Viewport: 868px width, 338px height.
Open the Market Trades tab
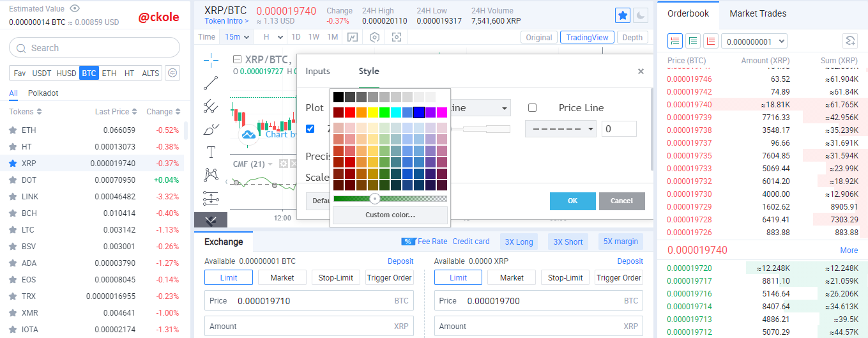pyautogui.click(x=758, y=13)
